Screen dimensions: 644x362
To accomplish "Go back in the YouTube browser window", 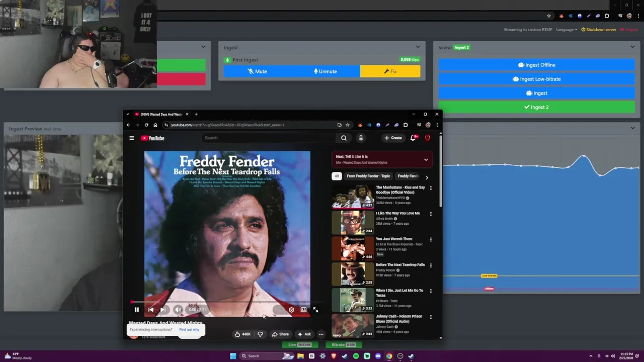I will coord(128,125).
